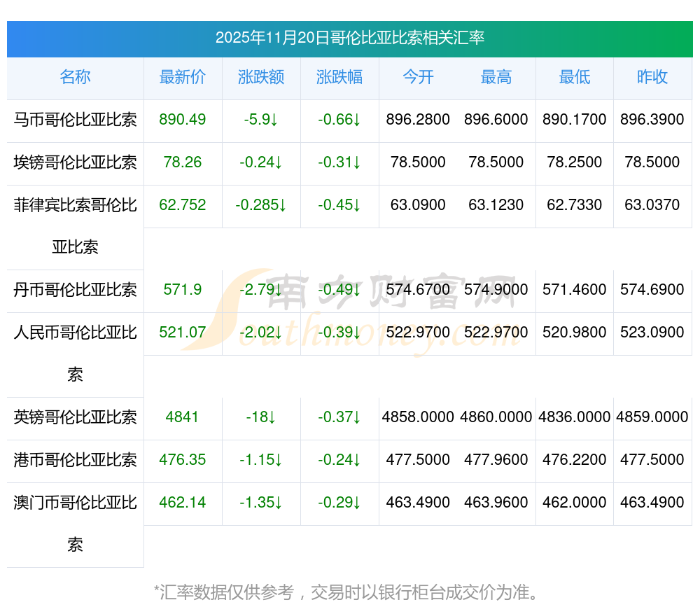The image size is (700, 614).
Task: Select the 昨收 column header
Action: [652, 77]
